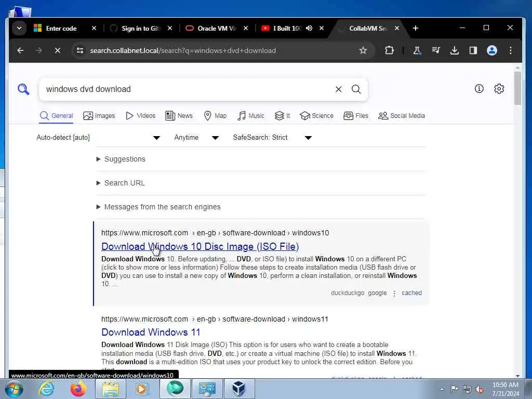
Task: Select the Files search category
Action: coord(355,116)
